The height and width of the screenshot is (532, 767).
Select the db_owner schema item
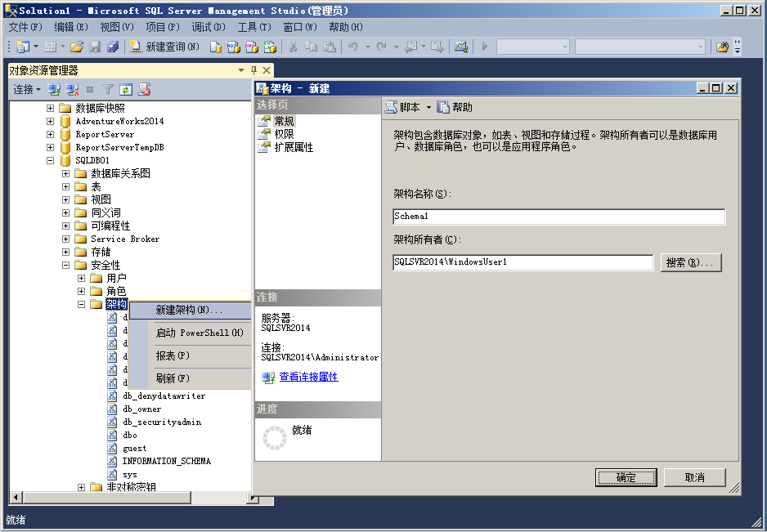[141, 409]
